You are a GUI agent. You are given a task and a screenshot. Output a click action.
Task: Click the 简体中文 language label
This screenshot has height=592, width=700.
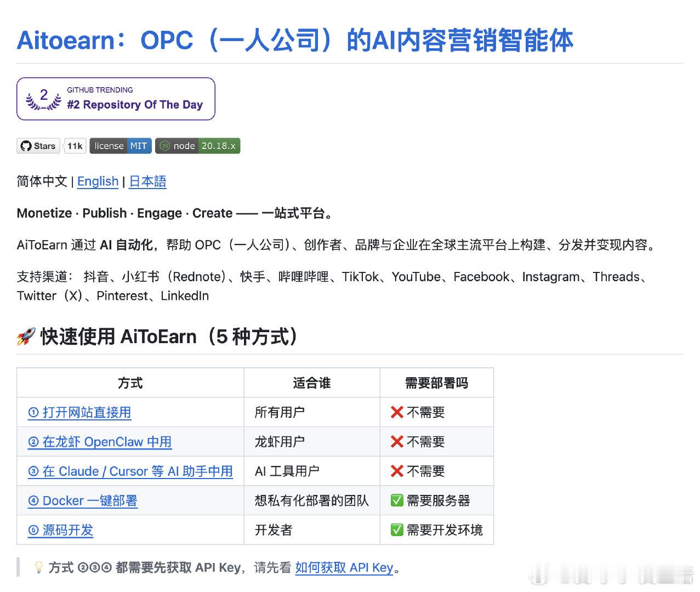coord(42,181)
